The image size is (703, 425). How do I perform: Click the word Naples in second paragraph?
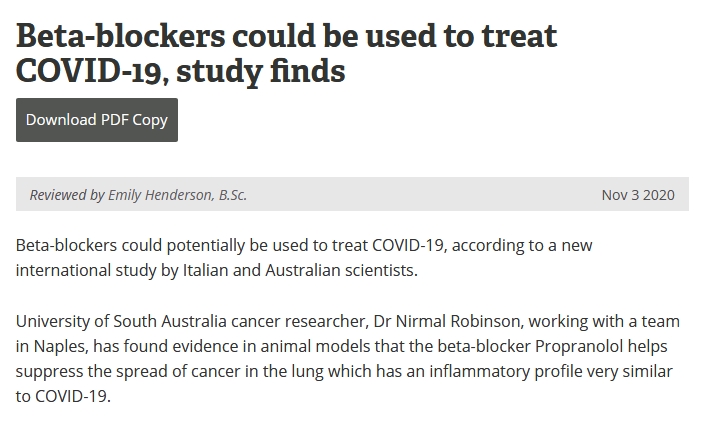(x=60, y=347)
